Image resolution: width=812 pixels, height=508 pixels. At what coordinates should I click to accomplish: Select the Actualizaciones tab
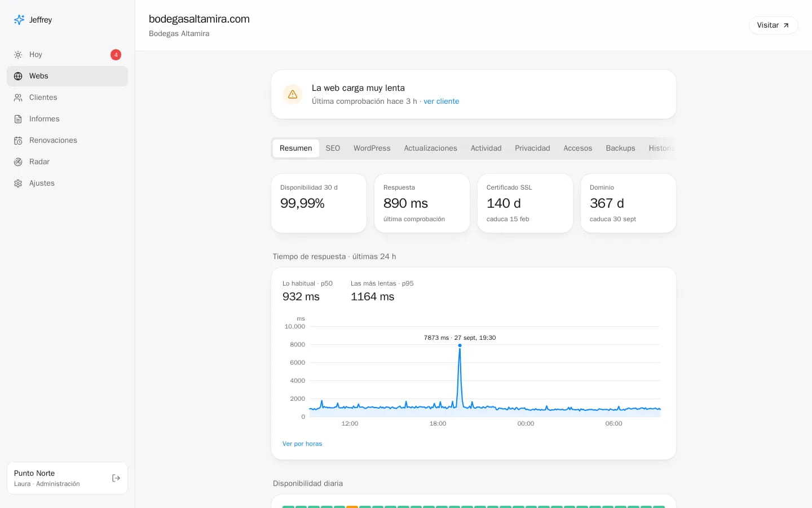tap(431, 148)
